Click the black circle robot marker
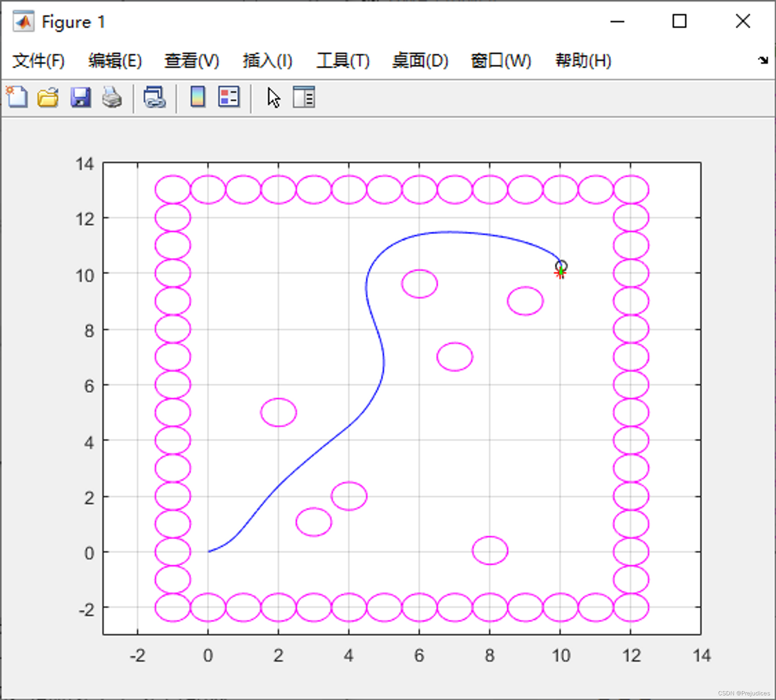 [561, 266]
